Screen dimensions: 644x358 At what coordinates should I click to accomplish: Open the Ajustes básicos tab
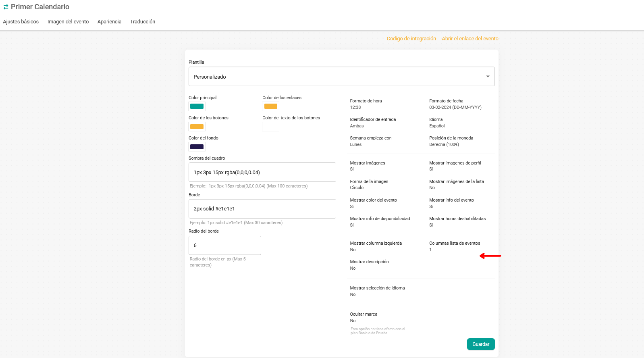[21, 22]
